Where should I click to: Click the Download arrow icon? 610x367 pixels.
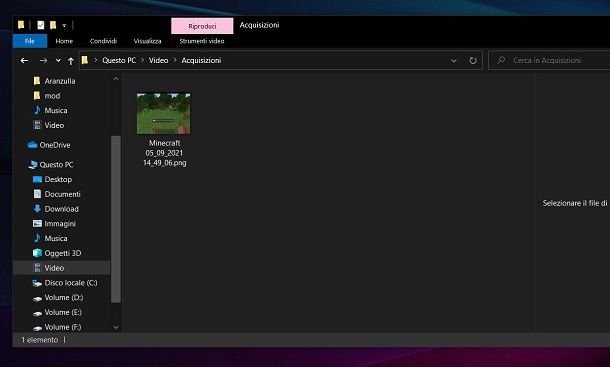click(x=37, y=209)
